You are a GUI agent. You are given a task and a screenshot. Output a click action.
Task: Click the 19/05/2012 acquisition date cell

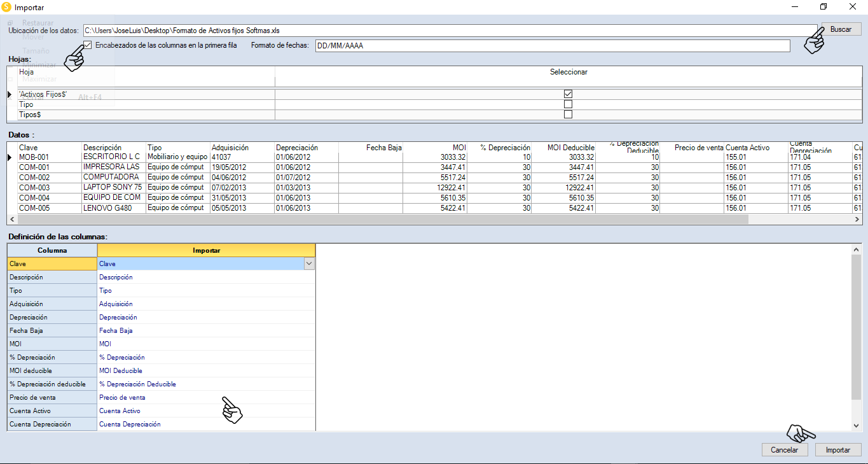pyautogui.click(x=242, y=167)
